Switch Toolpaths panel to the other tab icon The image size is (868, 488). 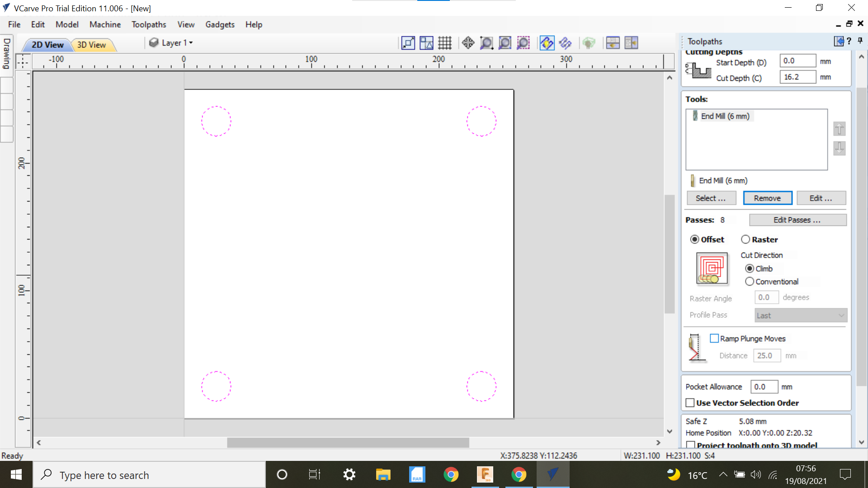(839, 41)
